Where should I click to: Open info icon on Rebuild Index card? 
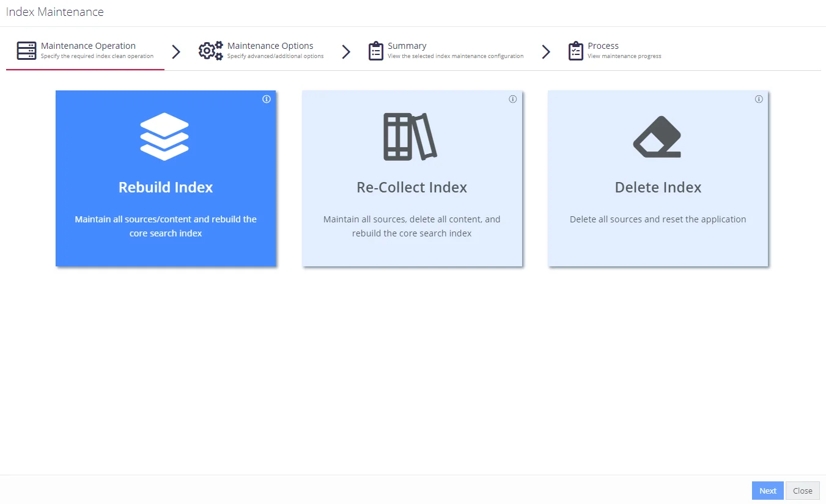(x=267, y=100)
